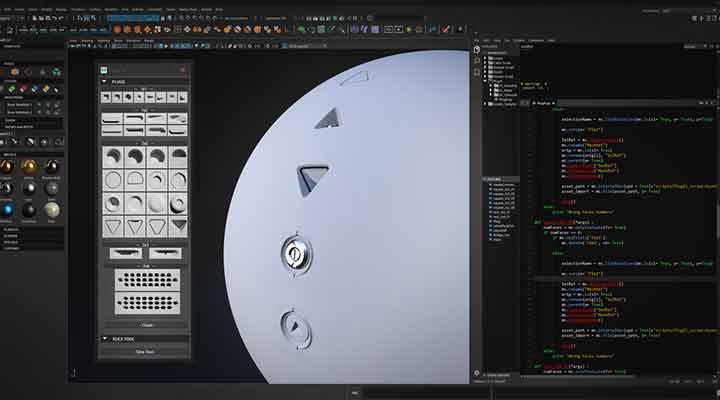The height and width of the screenshot is (400, 720).
Task: Expand the SLICE TOOL section
Action: (x=104, y=340)
